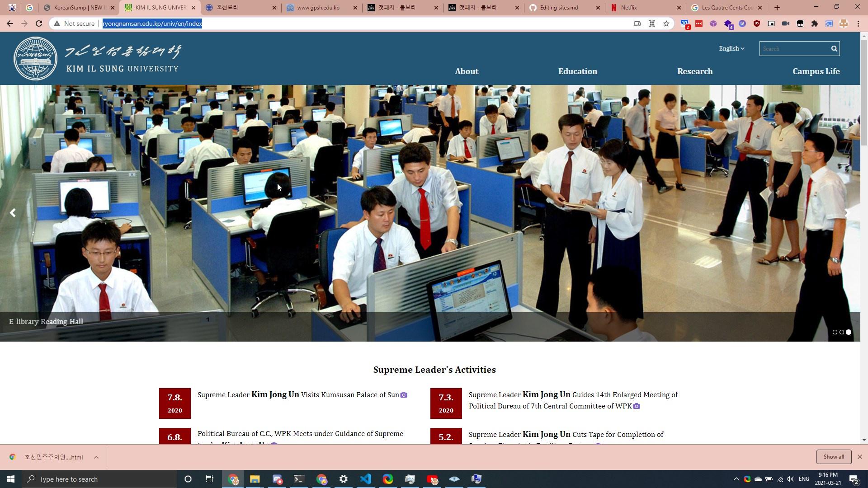Bookmark this page with star icon
Screen dimensions: 868x488
tap(666, 23)
